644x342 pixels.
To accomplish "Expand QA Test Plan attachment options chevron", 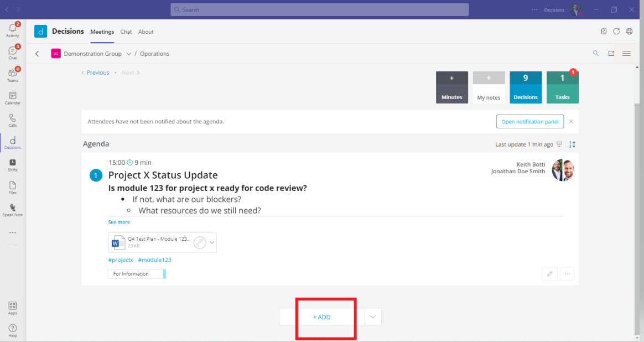I will point(211,242).
